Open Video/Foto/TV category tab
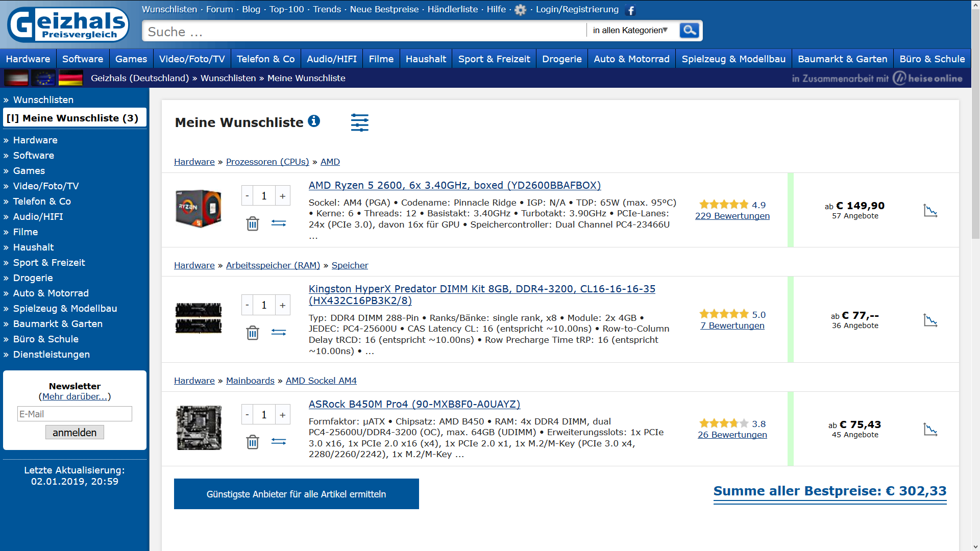Image resolution: width=980 pixels, height=551 pixels. pyautogui.click(x=192, y=59)
